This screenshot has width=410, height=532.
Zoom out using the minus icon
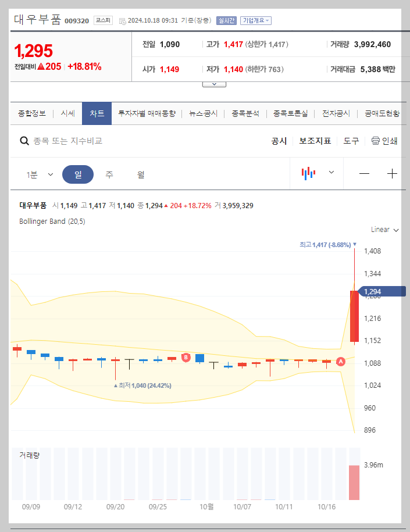click(365, 174)
